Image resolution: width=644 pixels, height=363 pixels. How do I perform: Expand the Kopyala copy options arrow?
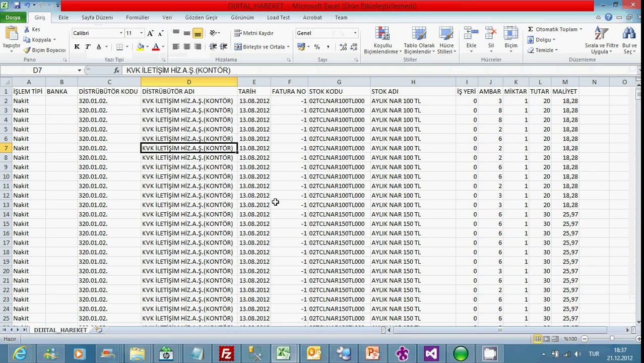[x=54, y=40]
